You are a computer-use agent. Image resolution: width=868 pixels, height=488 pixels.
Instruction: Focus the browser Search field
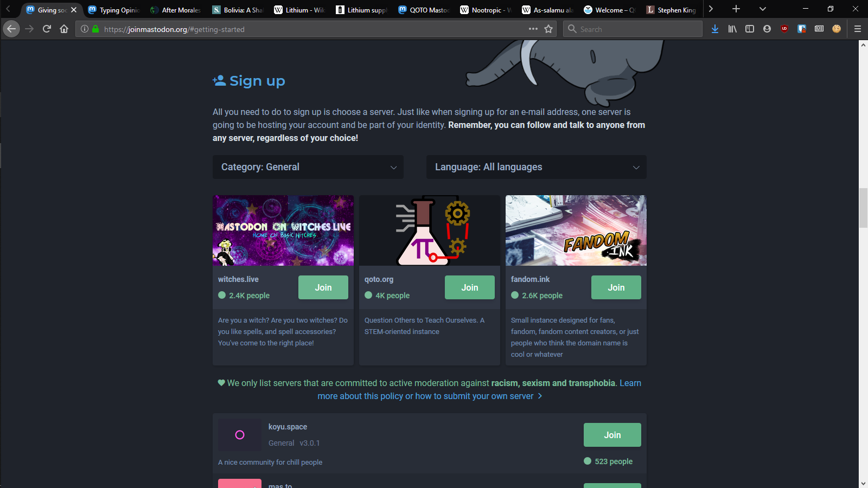[633, 29]
